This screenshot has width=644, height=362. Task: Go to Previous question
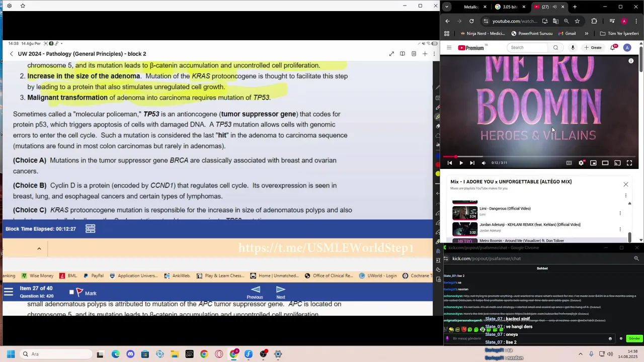point(255,292)
